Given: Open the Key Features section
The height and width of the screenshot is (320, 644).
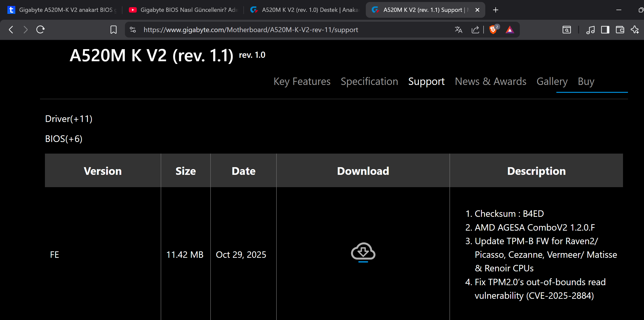Looking at the screenshot, I should click(x=302, y=81).
